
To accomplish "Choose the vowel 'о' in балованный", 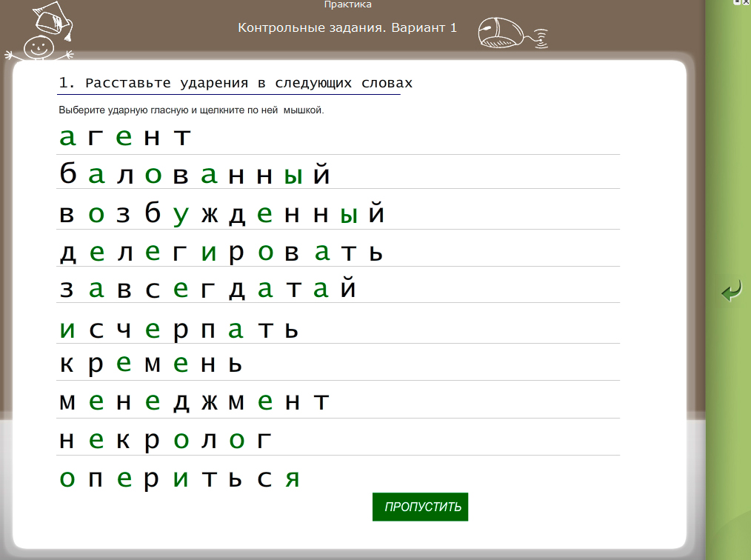I will [x=153, y=176].
